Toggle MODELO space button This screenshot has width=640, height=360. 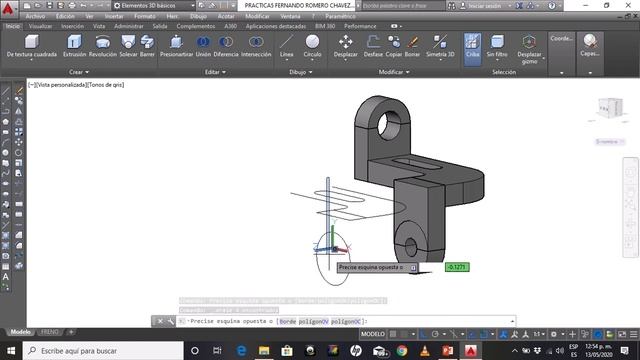[373, 334]
